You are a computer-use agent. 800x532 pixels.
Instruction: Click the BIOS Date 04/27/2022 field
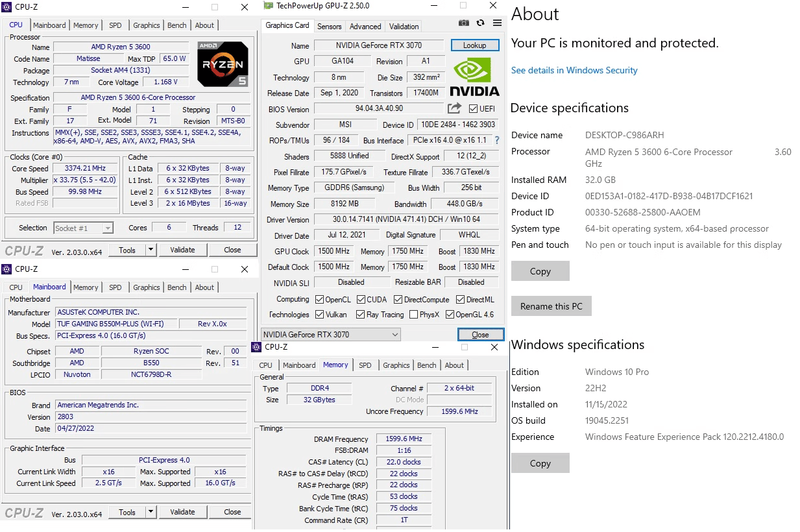(151, 429)
